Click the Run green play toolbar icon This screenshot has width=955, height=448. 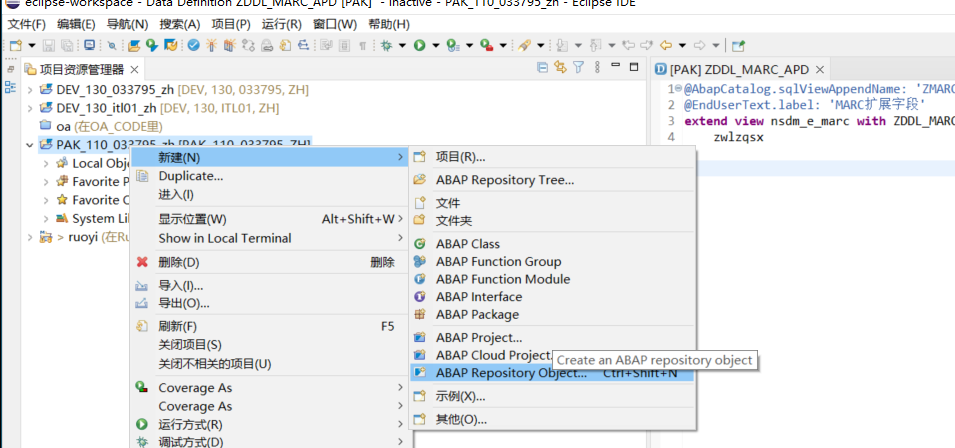coord(420,45)
